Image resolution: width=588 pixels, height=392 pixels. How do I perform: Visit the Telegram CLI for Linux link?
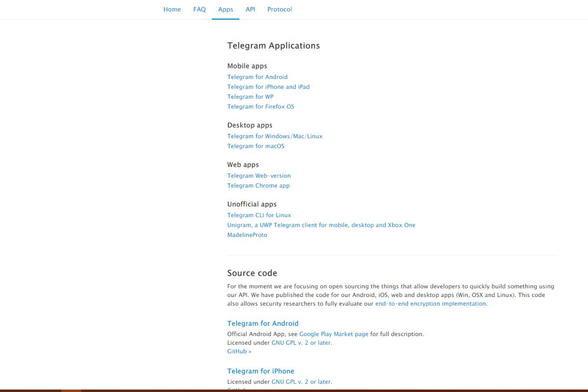pyautogui.click(x=259, y=215)
